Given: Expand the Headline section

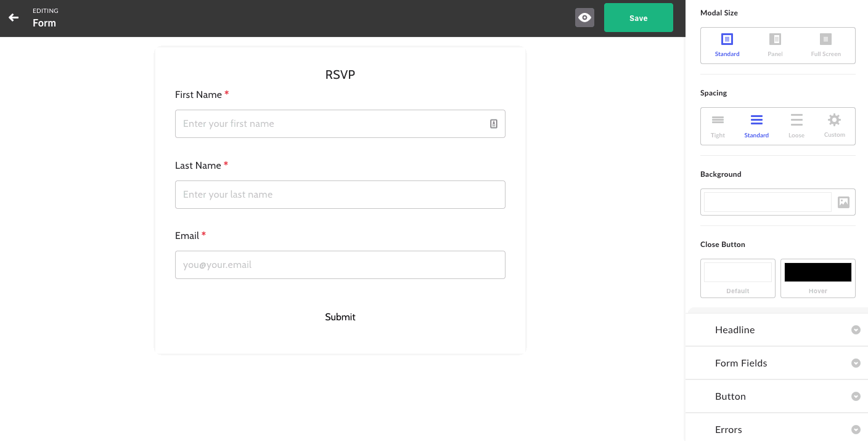Looking at the screenshot, I should [x=777, y=330].
